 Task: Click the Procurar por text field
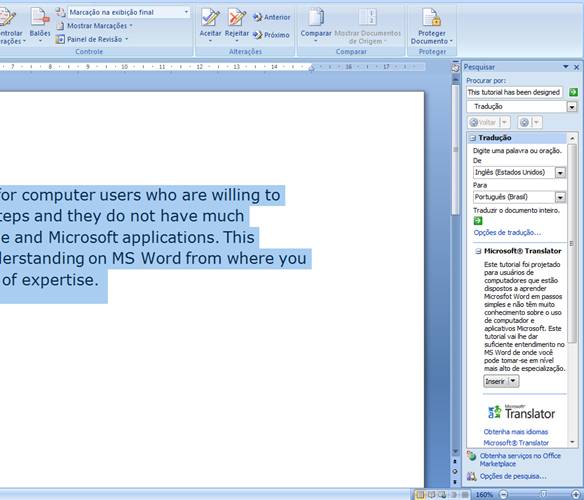point(514,92)
